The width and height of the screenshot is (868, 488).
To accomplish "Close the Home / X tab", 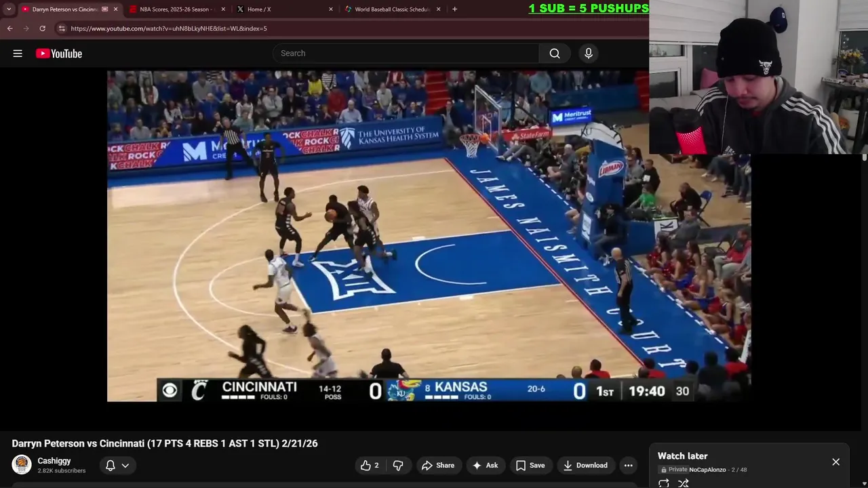I will pyautogui.click(x=330, y=9).
